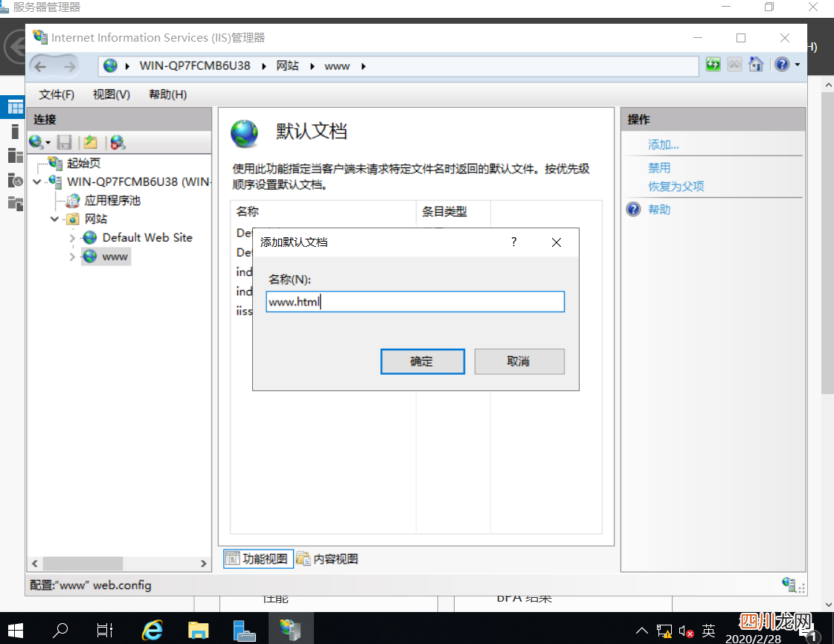Select the www site in tree
Screen dimensions: 834x644
115,257
